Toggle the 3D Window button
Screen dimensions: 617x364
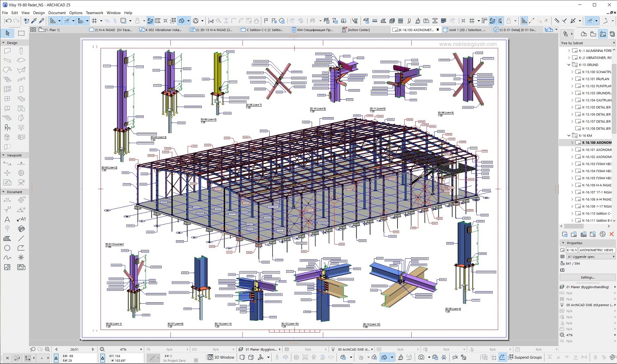click(221, 357)
